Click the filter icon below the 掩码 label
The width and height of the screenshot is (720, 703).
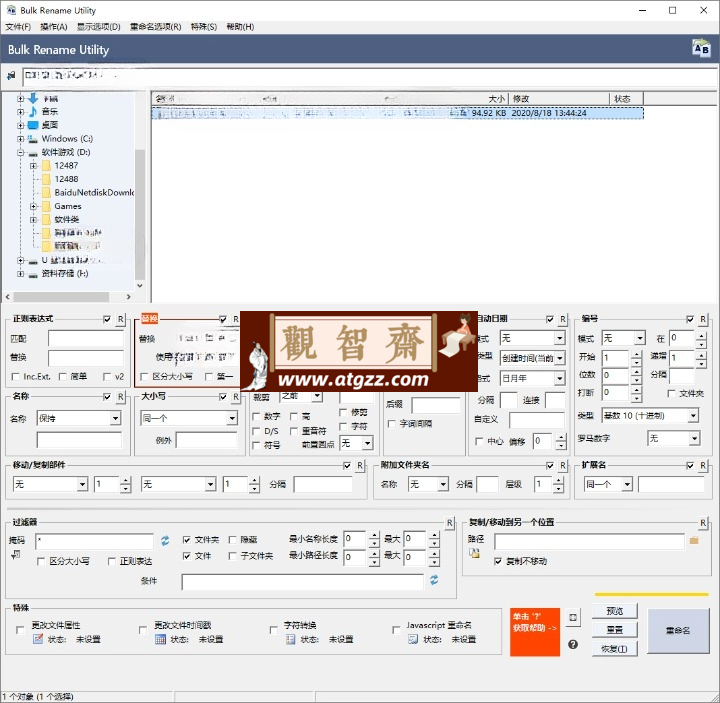(15, 554)
